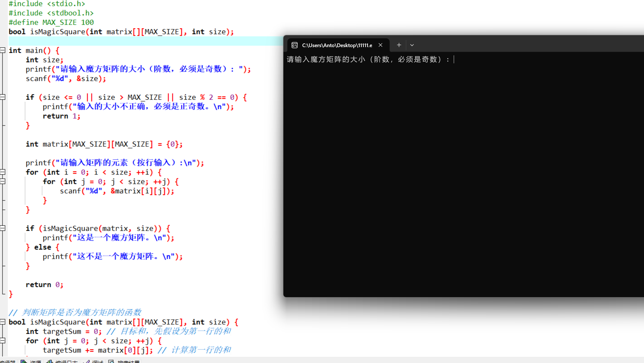
Task: Fold the isMagicSquare function definition
Action: pyautogui.click(x=3, y=322)
